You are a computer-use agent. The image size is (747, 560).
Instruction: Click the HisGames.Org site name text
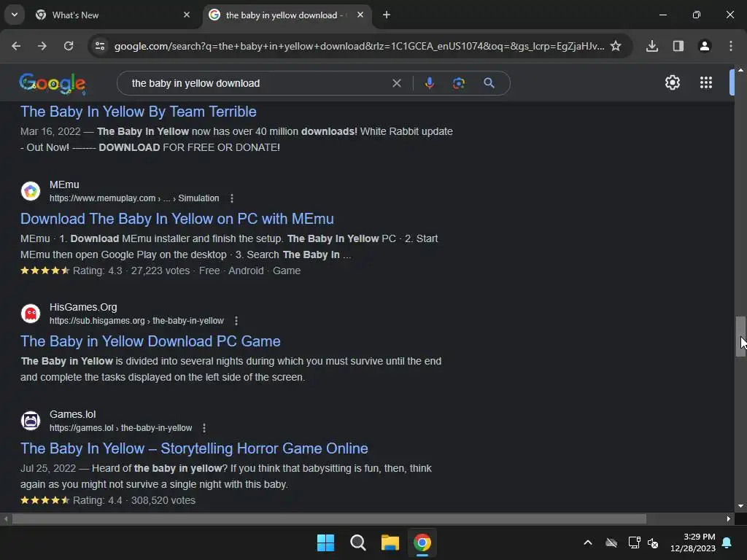point(83,307)
